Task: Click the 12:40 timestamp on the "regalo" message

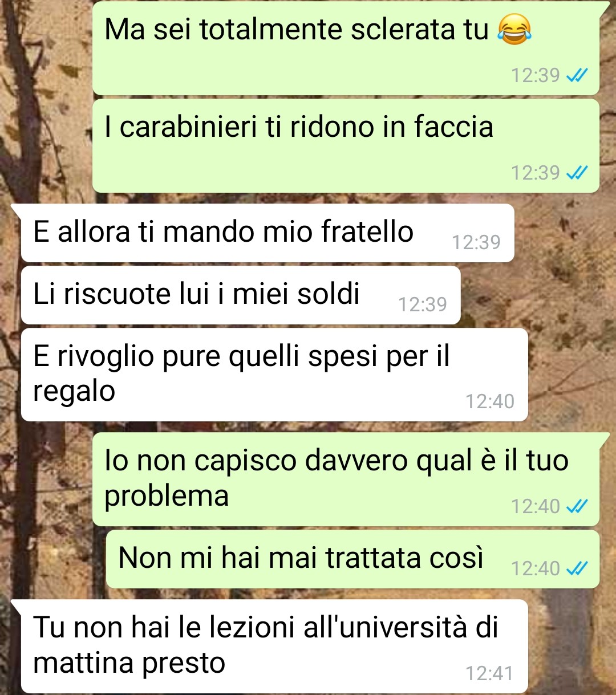Action: tap(489, 401)
